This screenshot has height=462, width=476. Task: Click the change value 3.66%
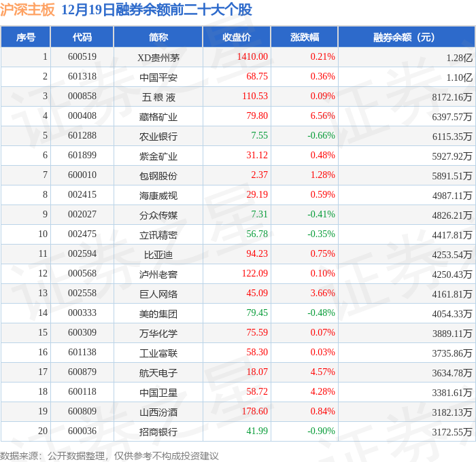(322, 294)
